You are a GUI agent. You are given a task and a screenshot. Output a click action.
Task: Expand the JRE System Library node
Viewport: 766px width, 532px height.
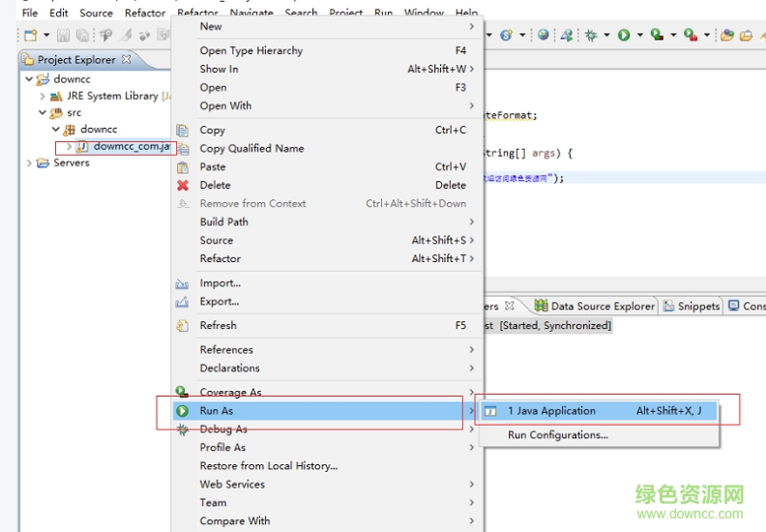pyautogui.click(x=42, y=97)
